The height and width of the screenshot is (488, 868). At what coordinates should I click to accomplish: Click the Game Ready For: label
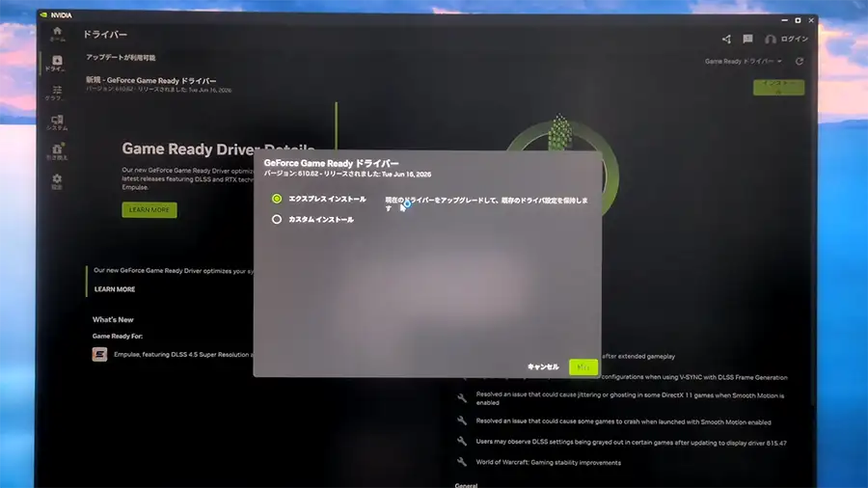tap(118, 336)
